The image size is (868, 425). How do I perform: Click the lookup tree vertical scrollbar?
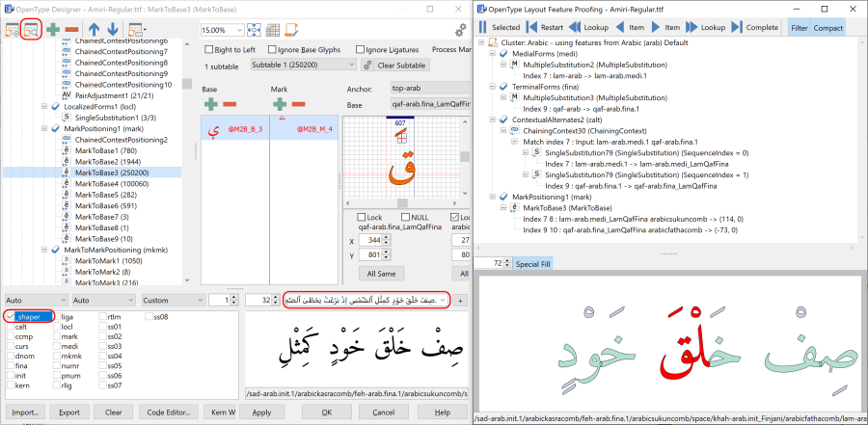tap(187, 163)
